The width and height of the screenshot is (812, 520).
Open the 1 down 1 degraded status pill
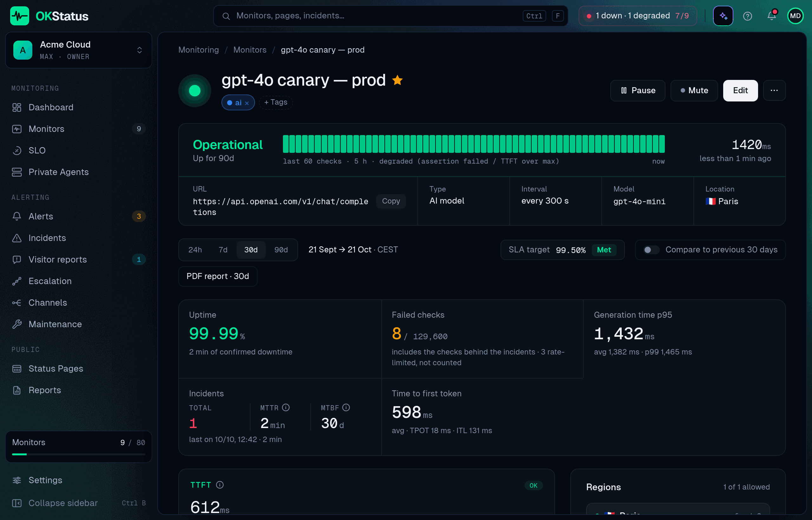click(x=637, y=16)
